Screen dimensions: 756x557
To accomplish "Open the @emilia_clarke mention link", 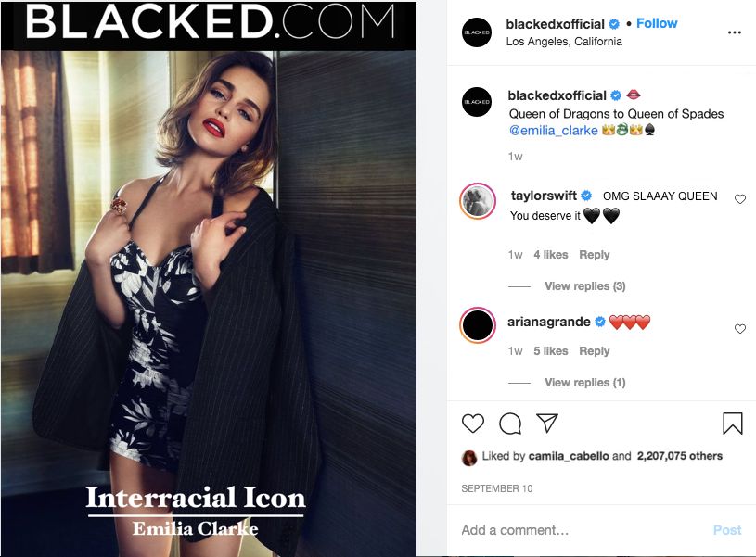I will pyautogui.click(x=554, y=130).
